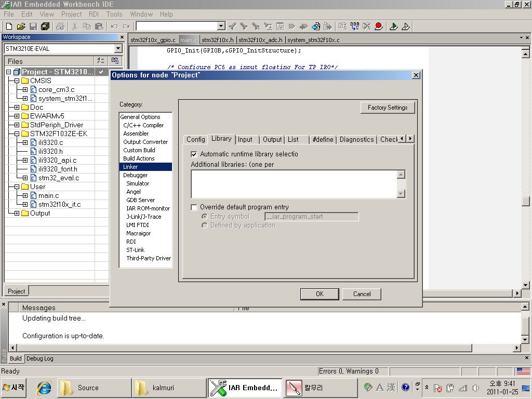
Task: Click the Navigate Backward arrow icon
Action: click(x=316, y=26)
